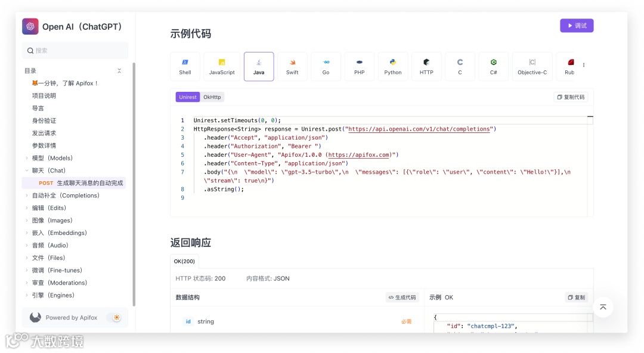This screenshot has width=644, height=353.
Task: Click the HTTP 状态码: 200 text
Action: (x=200, y=278)
